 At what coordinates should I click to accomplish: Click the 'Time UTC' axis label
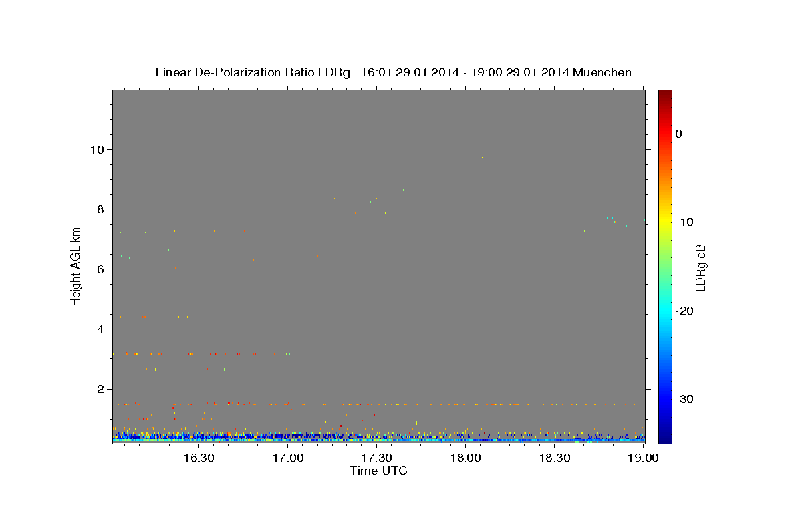coord(378,471)
